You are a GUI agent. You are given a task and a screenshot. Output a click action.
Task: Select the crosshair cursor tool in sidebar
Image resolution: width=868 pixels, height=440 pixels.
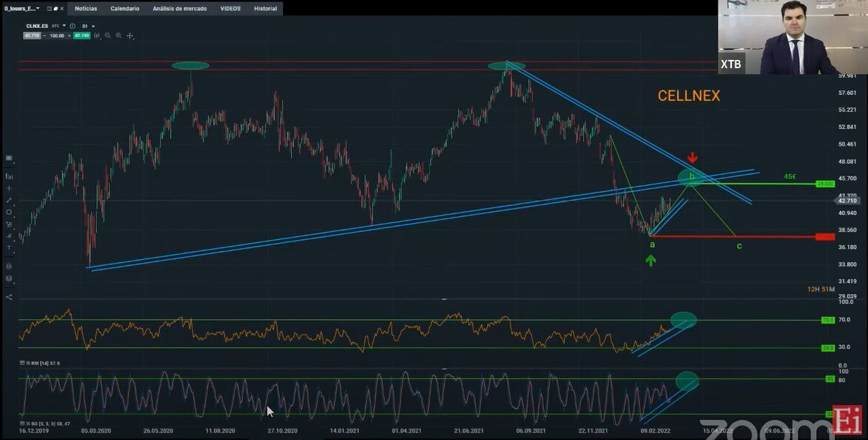click(9, 188)
